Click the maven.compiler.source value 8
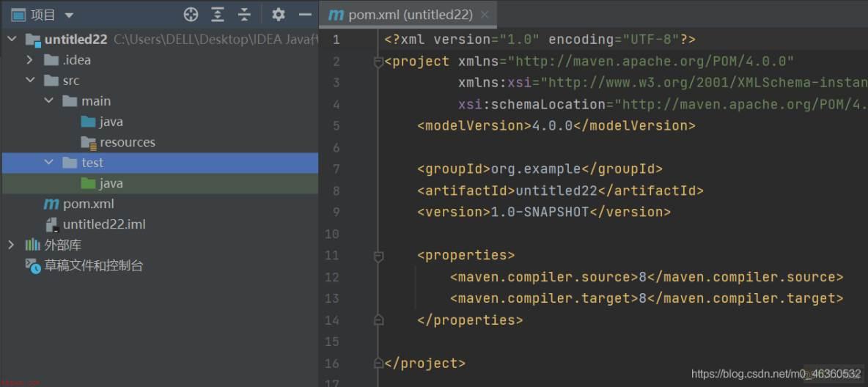 pyautogui.click(x=643, y=277)
